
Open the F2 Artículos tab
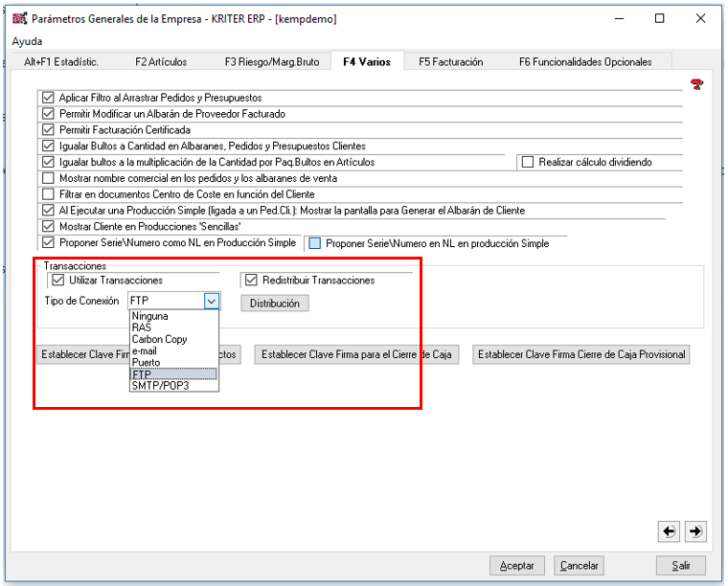(161, 61)
